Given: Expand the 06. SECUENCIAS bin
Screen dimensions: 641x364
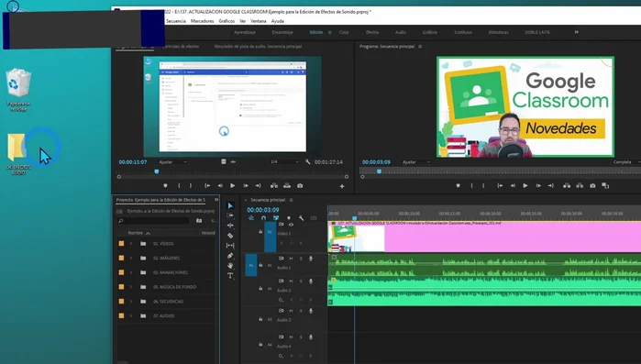Looking at the screenshot, I should 131,302.
